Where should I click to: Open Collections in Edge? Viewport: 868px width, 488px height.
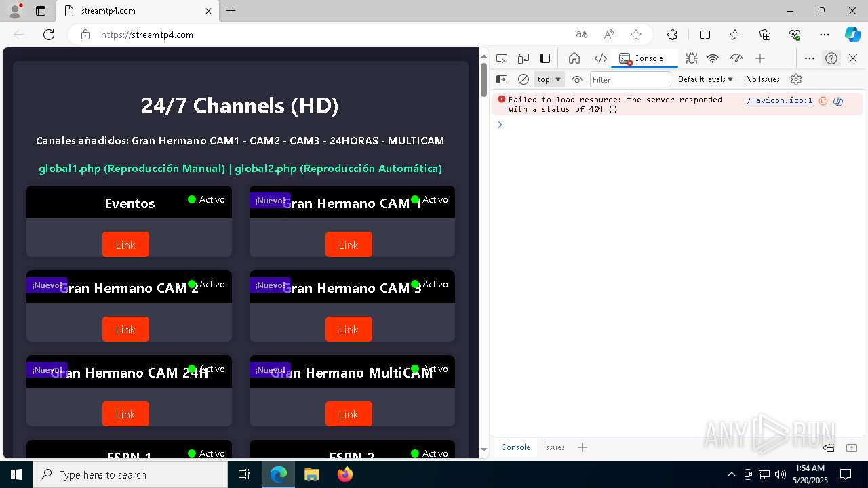pos(765,35)
